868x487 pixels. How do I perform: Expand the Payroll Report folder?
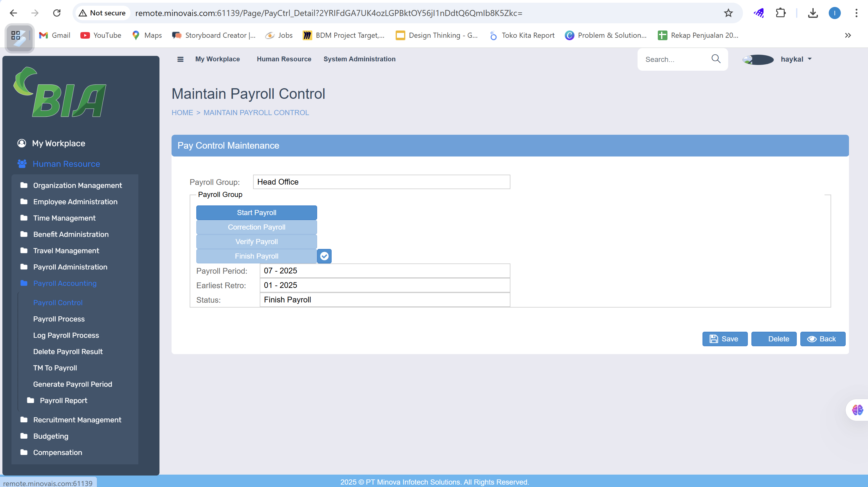[x=63, y=400]
